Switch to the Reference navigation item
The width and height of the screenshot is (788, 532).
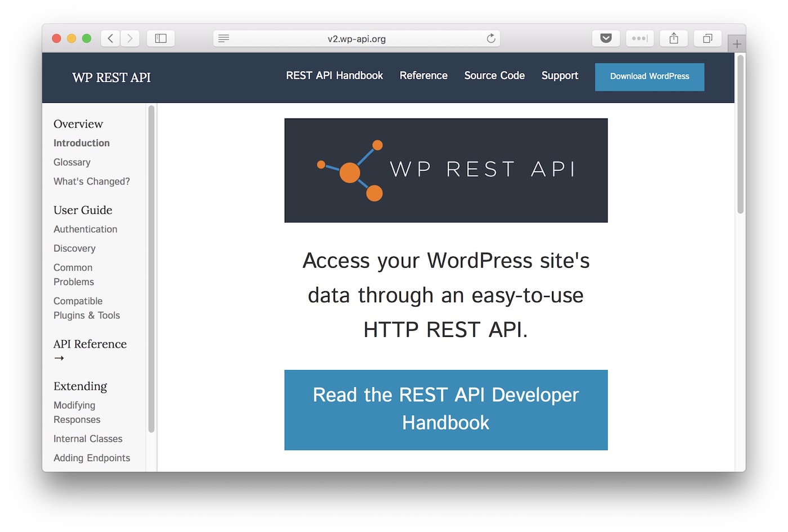[x=423, y=75]
